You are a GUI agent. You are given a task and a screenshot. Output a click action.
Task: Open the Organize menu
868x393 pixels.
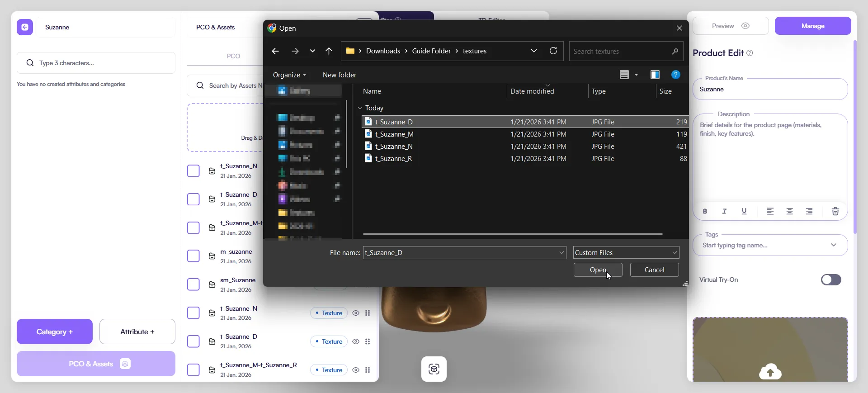pyautogui.click(x=289, y=75)
